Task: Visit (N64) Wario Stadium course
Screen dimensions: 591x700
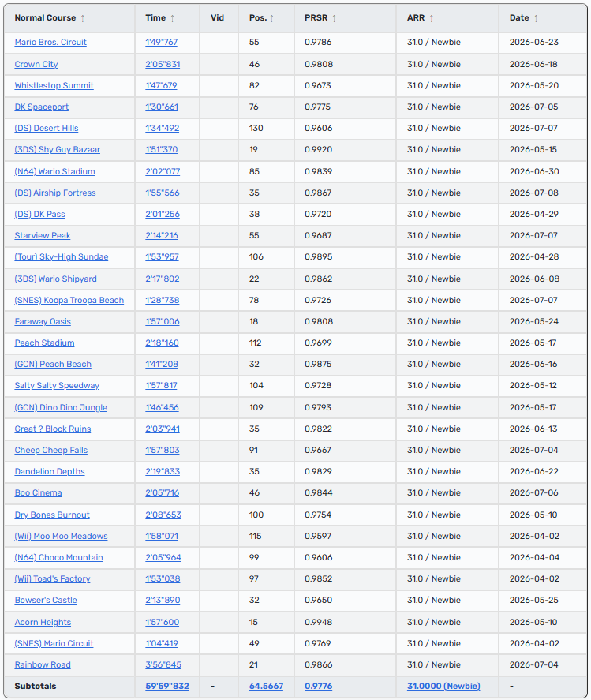Action: pyautogui.click(x=54, y=172)
